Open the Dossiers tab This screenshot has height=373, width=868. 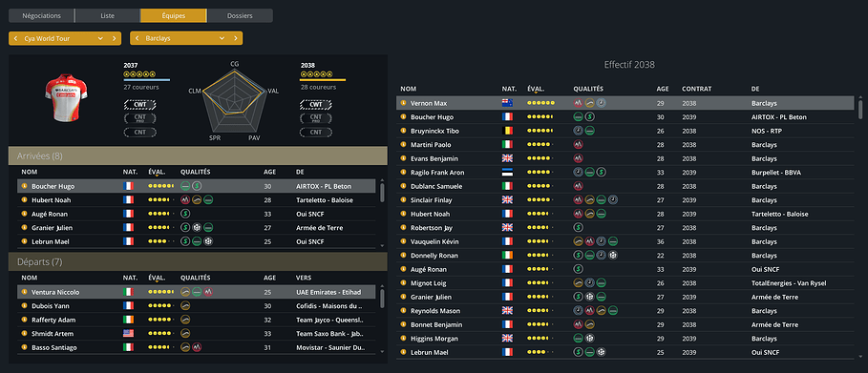(x=240, y=15)
